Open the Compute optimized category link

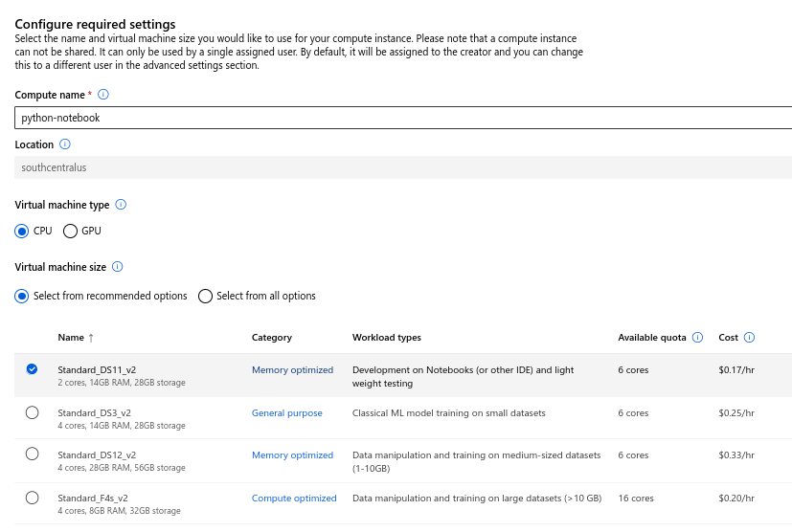point(294,499)
